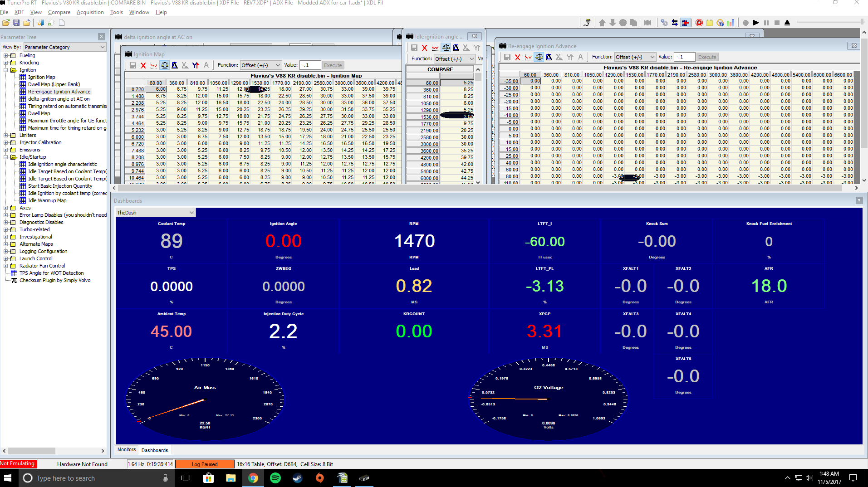Click the Log Paused status indicator

click(205, 464)
